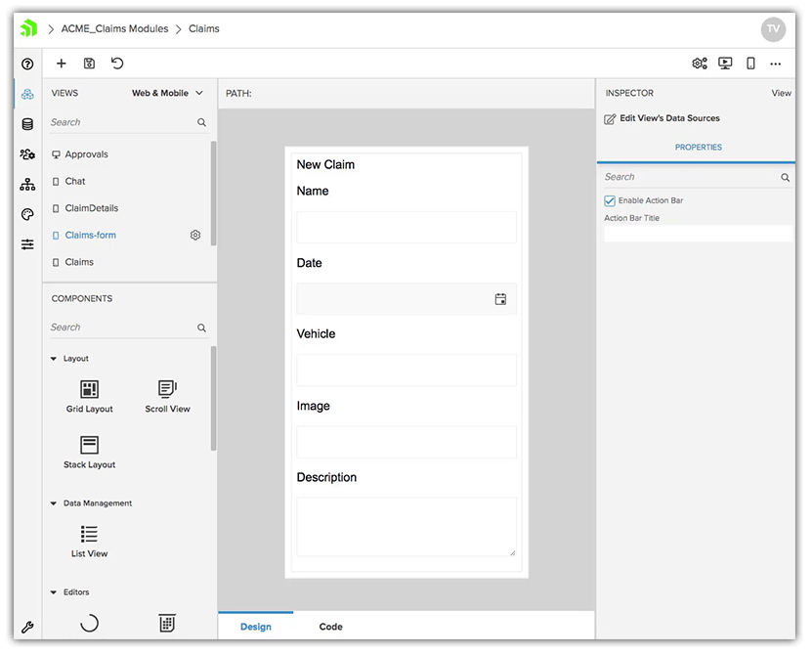Click Edit View's Data Sources
This screenshot has height=655, width=812.
[x=668, y=118]
